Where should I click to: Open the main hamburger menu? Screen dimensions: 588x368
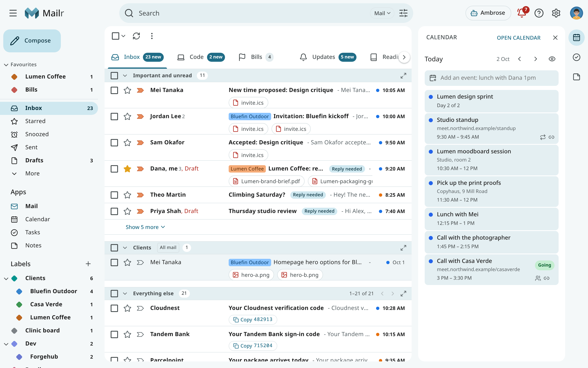coord(13,13)
